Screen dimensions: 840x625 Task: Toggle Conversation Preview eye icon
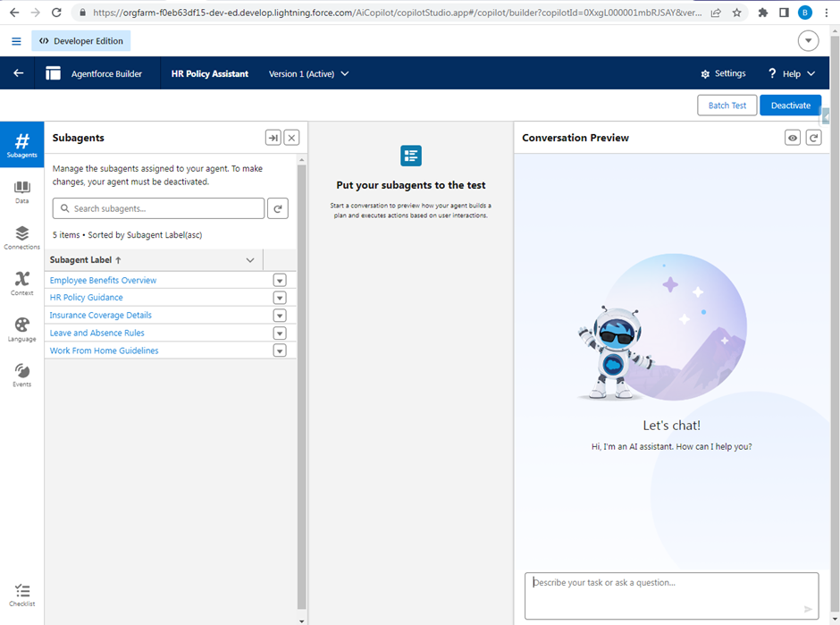[793, 138]
